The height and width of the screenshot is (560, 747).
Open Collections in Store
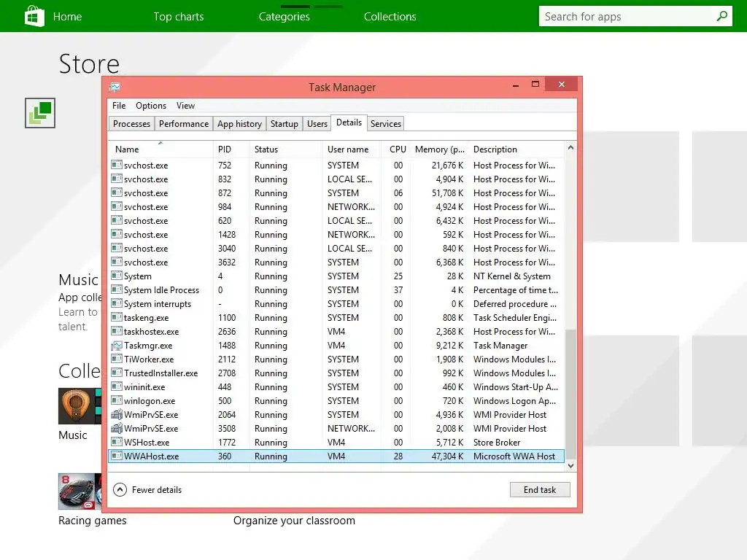[x=390, y=17]
